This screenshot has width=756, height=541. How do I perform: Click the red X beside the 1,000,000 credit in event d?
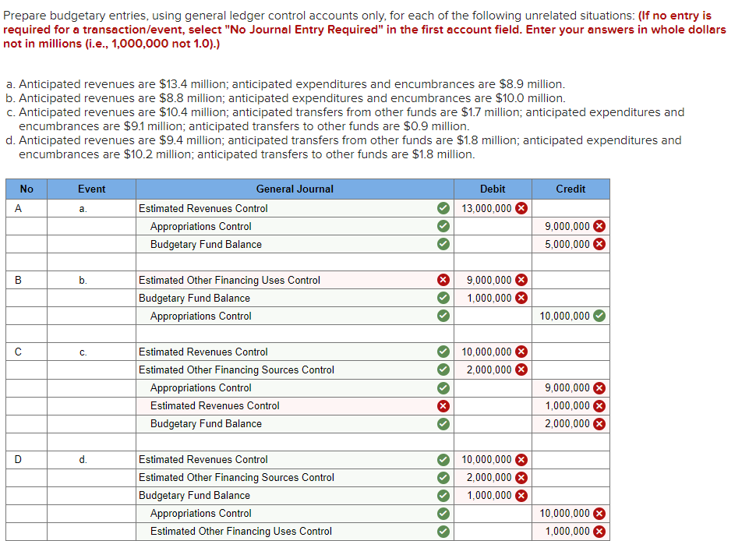point(599,532)
